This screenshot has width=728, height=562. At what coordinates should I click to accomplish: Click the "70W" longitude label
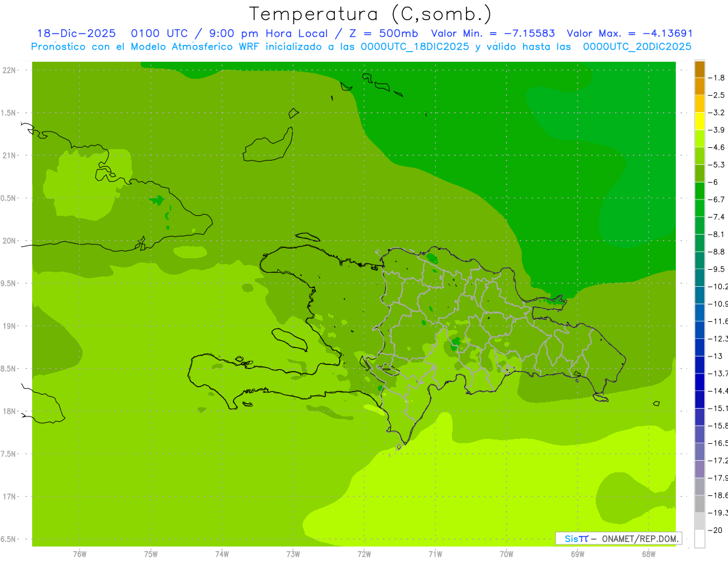[x=507, y=555]
